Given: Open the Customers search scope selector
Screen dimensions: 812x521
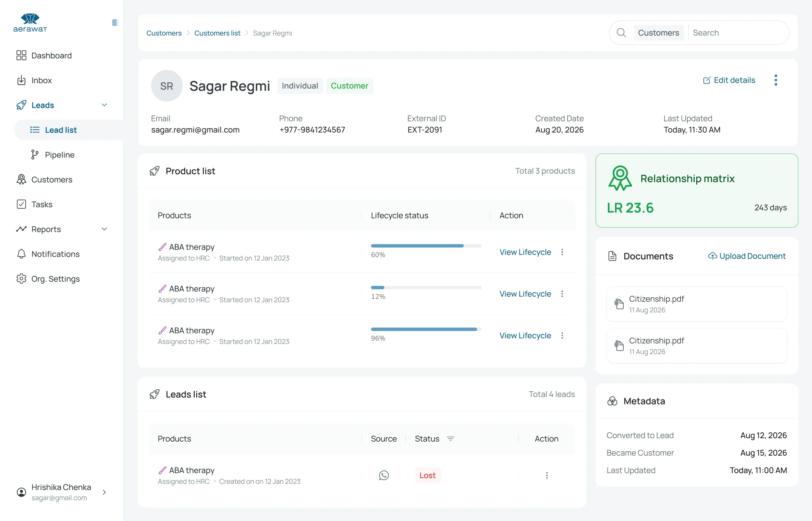Looking at the screenshot, I should pos(659,33).
